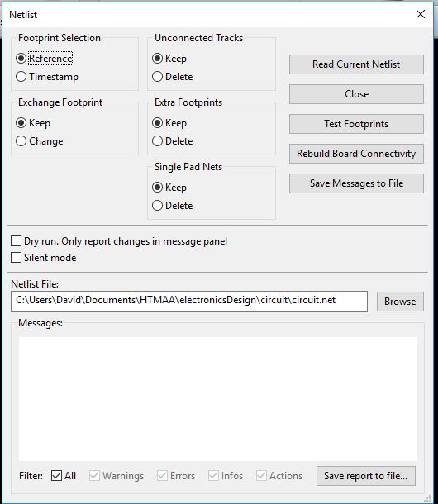Click the Close button
The height and width of the screenshot is (504, 438).
[356, 94]
